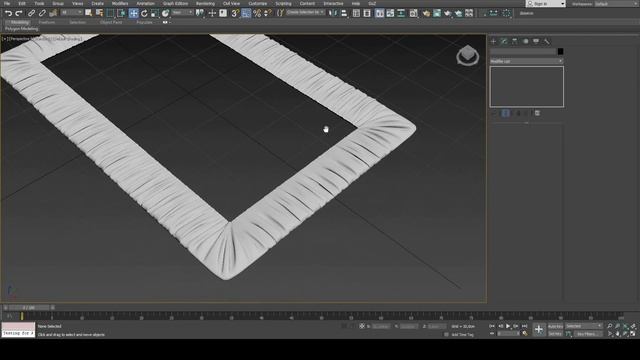
Task: Open the key filter Selected dropdown
Action: (584, 326)
